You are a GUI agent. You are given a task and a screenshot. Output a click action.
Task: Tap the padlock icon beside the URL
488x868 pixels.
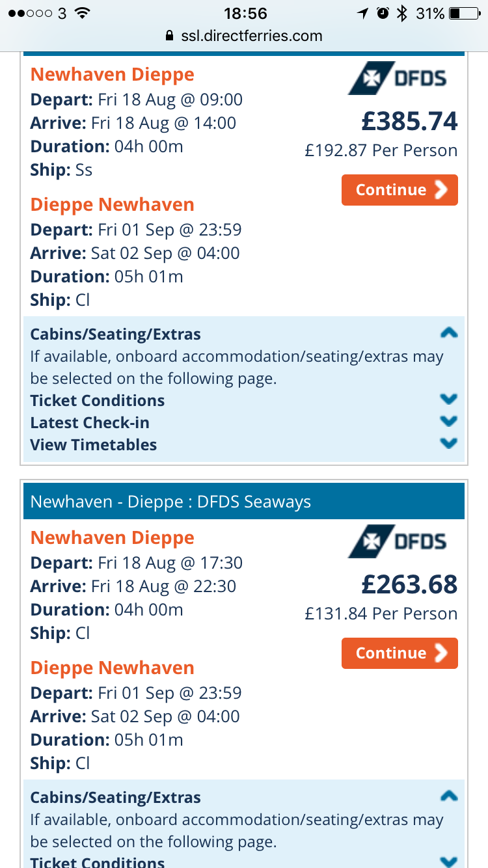170,36
